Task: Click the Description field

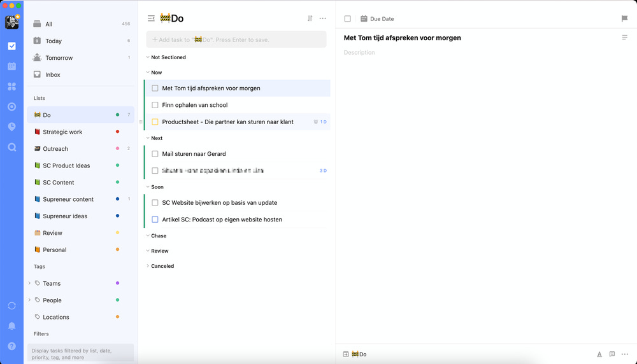Action: 359,52
